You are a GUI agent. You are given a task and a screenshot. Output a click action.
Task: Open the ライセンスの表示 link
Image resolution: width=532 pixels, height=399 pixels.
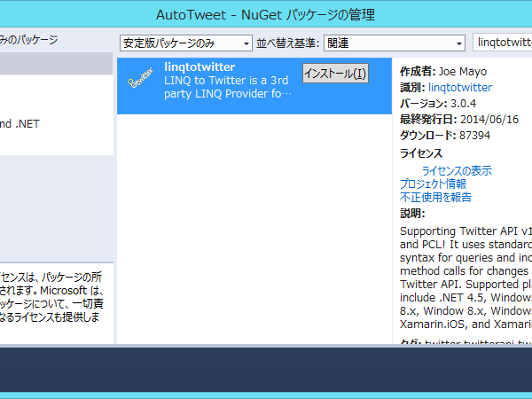(x=457, y=170)
